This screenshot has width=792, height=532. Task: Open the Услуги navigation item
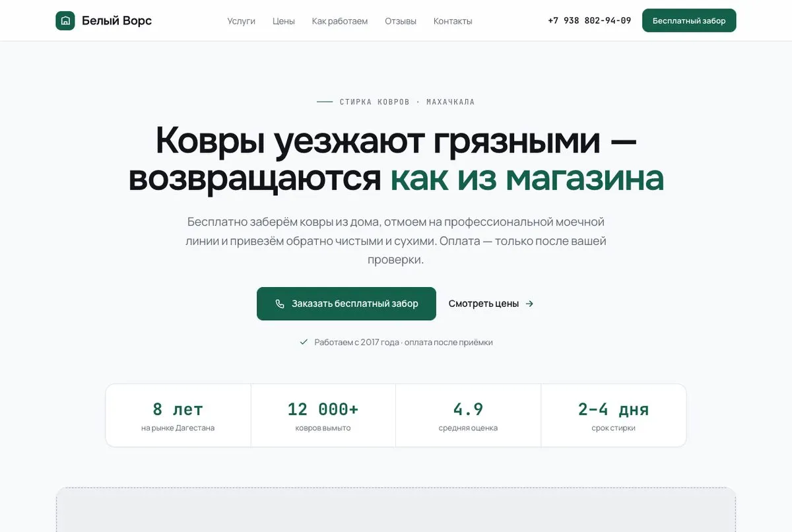[241, 21]
